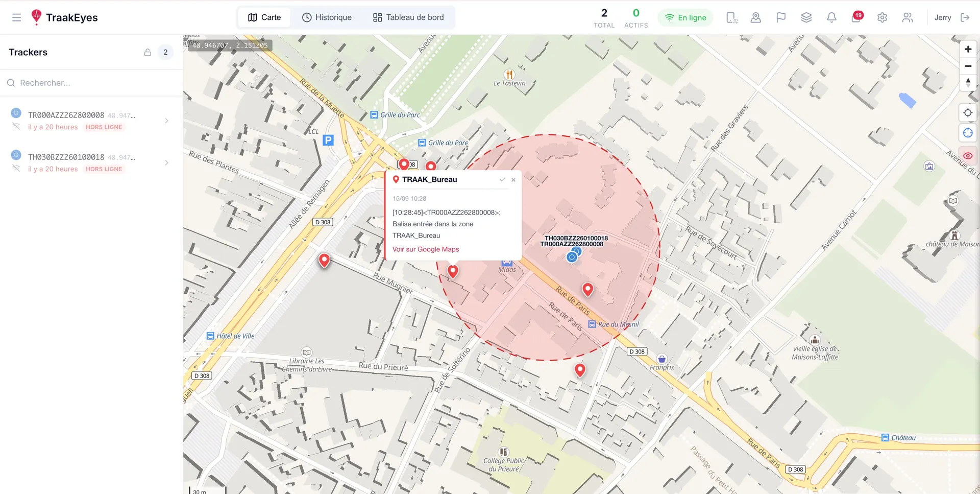Open the Tableau de bord tab
Screen dimensions: 980x494
(x=408, y=17)
